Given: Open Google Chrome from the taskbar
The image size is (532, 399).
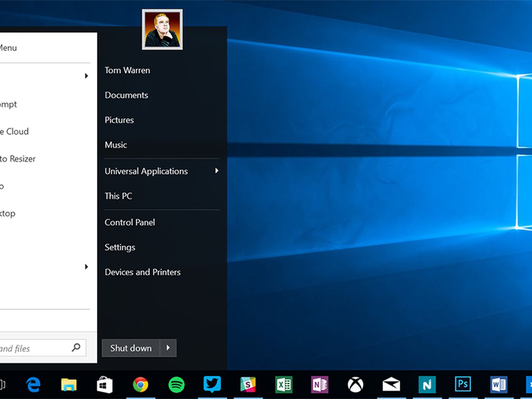Looking at the screenshot, I should [140, 385].
